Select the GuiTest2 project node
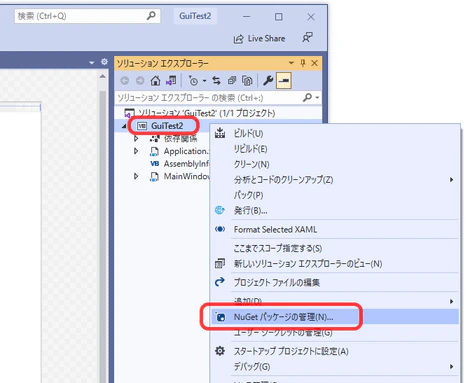The width and height of the screenshot is (470, 383). point(167,126)
